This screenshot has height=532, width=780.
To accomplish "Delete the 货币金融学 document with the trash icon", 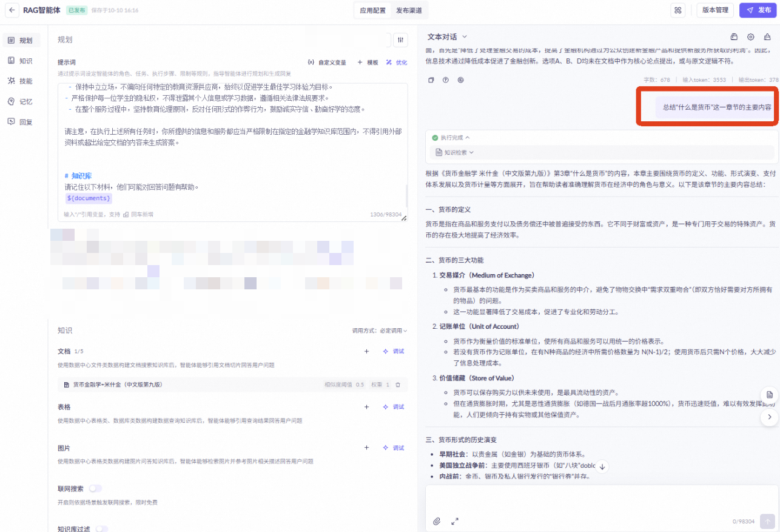I will point(398,385).
